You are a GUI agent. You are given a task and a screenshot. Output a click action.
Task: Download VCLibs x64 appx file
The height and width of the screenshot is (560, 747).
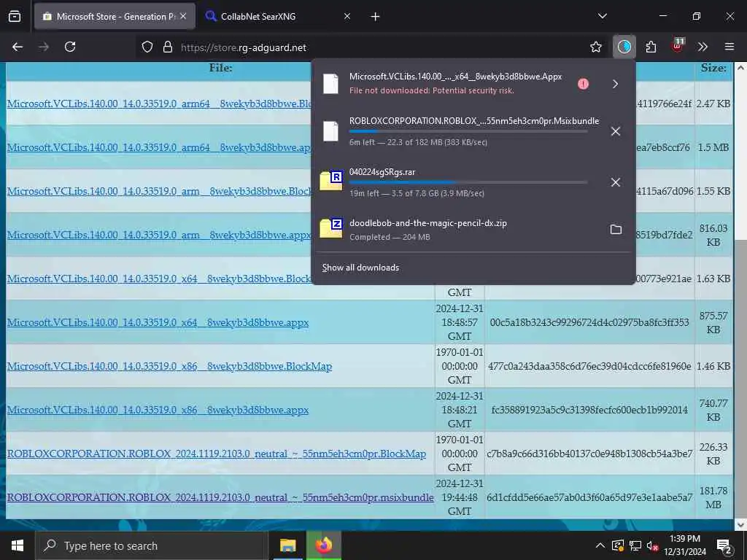pyautogui.click(x=158, y=323)
